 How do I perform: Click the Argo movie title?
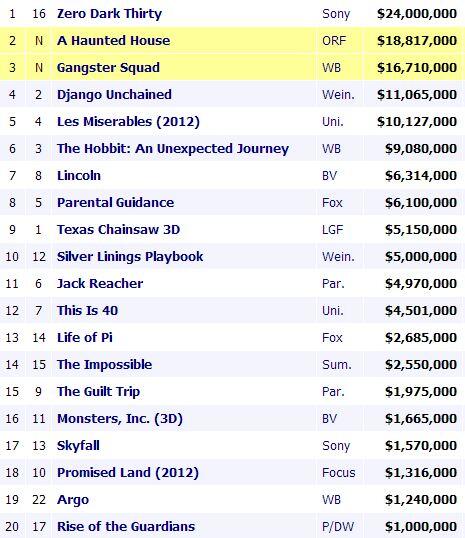tap(73, 500)
